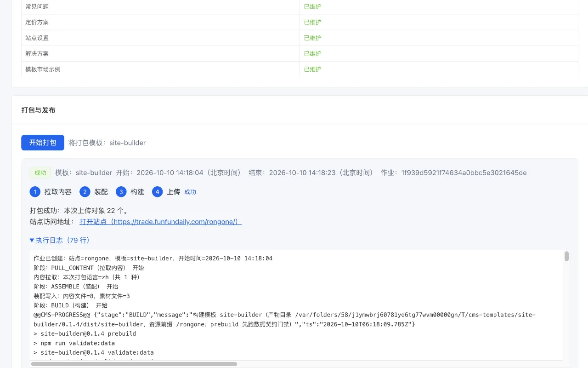Viewport: 588px width, 368px height.
Task: Click 已维护 status in the 解决方案 row
Action: 313,53
